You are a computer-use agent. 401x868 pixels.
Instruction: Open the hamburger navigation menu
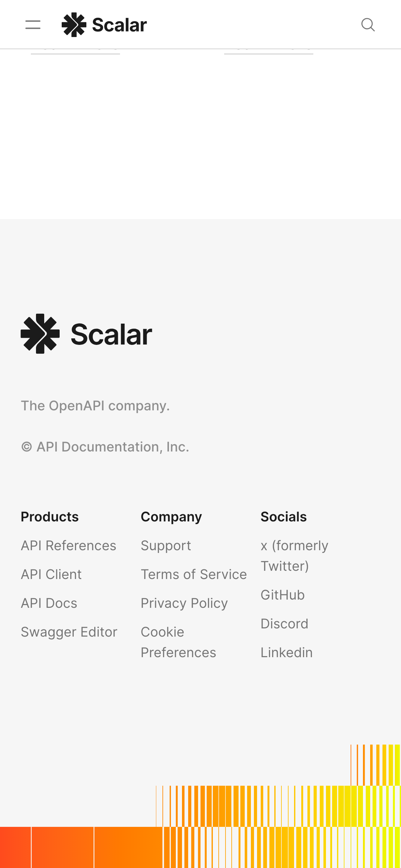click(33, 25)
